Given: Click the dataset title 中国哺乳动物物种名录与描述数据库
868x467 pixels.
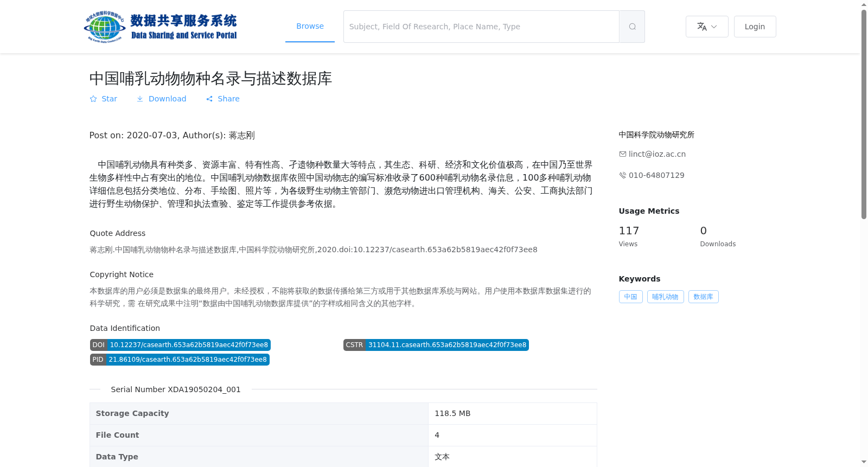Looking at the screenshot, I should (x=210, y=79).
